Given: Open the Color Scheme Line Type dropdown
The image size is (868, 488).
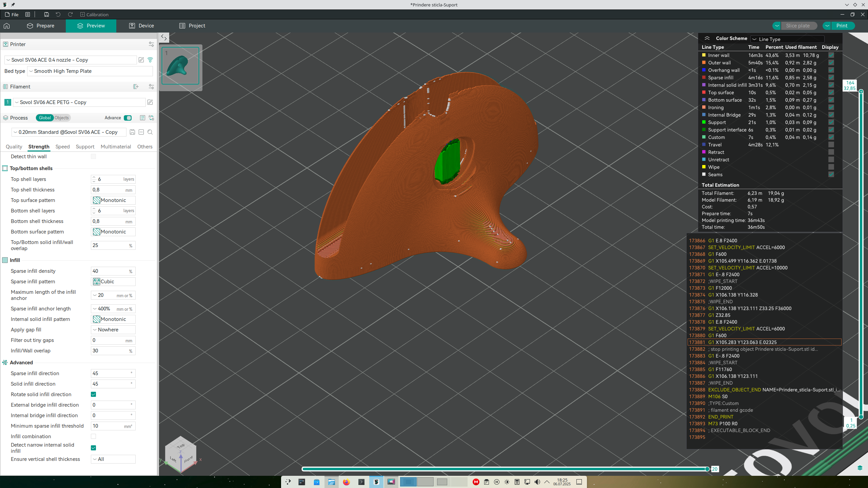Looking at the screenshot, I should 788,39.
